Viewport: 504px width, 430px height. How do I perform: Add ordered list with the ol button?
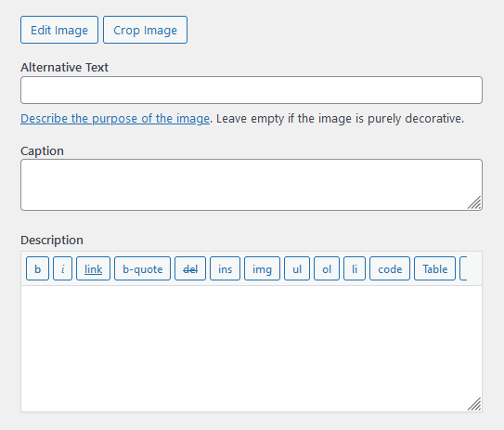(327, 268)
